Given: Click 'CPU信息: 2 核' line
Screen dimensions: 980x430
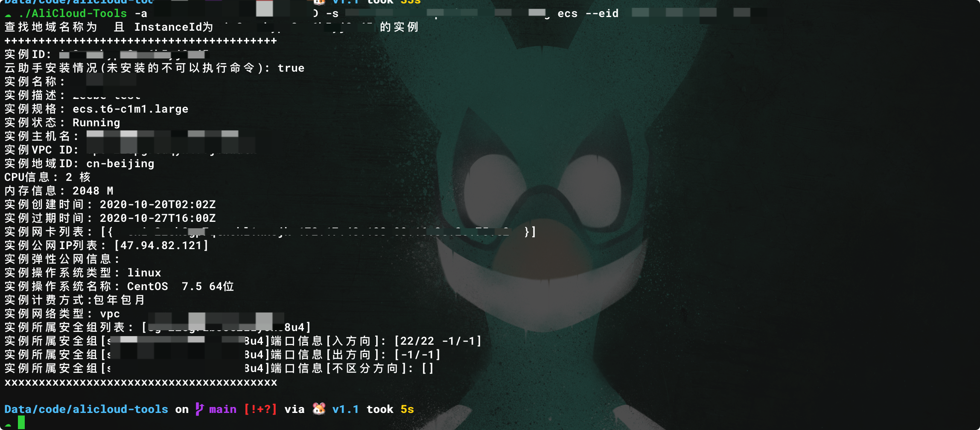Looking at the screenshot, I should pos(47,177).
